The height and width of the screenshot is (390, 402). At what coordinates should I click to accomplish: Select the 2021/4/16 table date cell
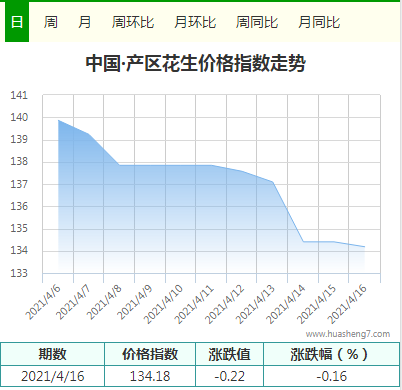point(53,376)
